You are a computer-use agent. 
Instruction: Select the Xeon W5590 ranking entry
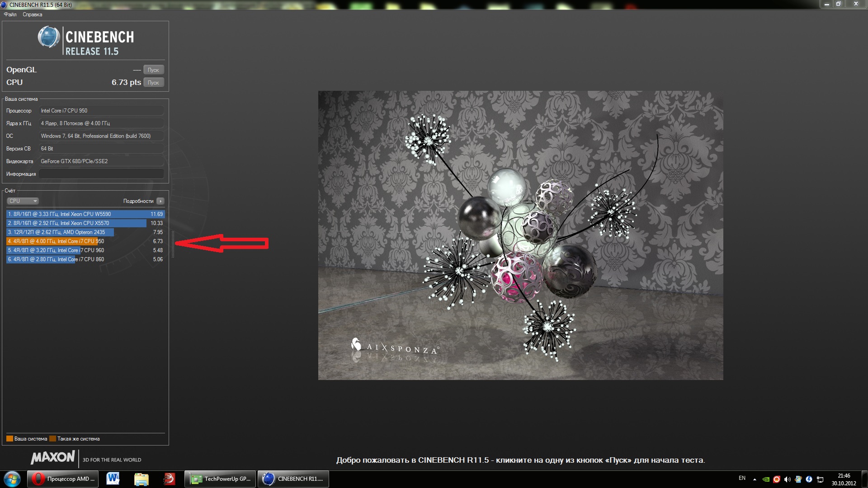pos(85,214)
